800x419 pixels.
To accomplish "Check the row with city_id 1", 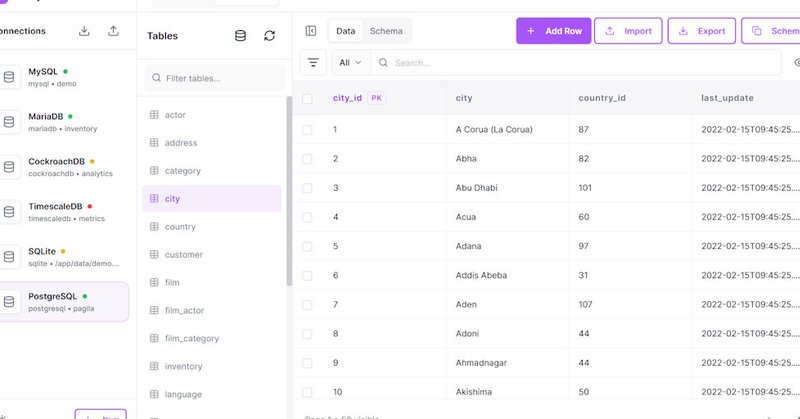I will (307, 130).
